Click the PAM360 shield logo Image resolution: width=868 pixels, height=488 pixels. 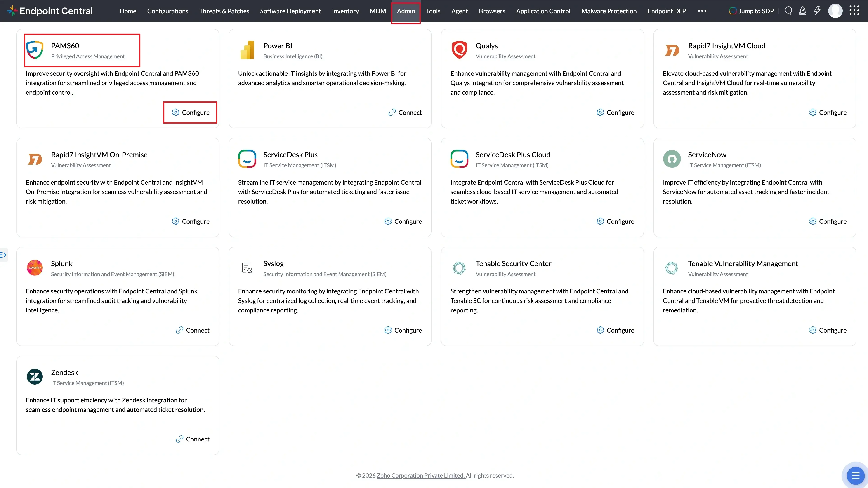tap(35, 50)
